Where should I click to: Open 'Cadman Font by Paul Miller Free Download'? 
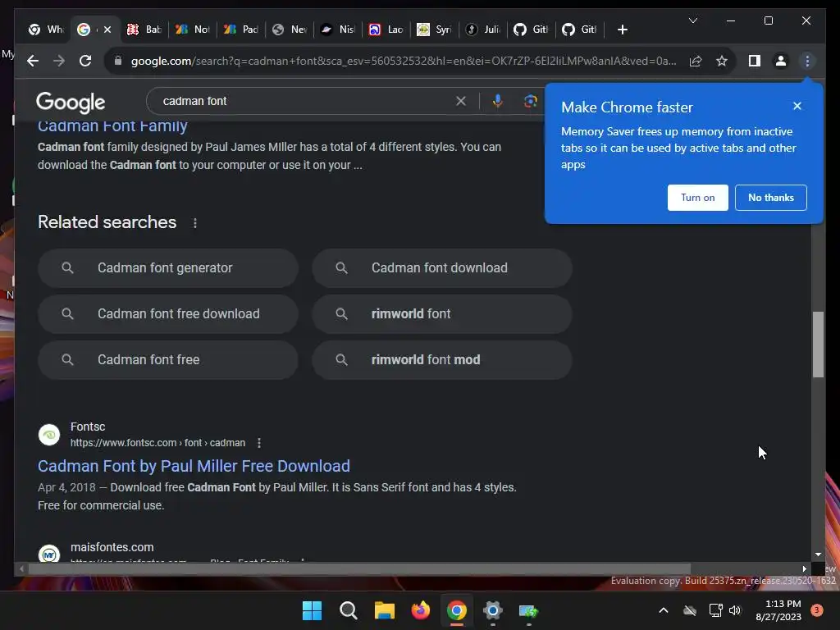[194, 466]
